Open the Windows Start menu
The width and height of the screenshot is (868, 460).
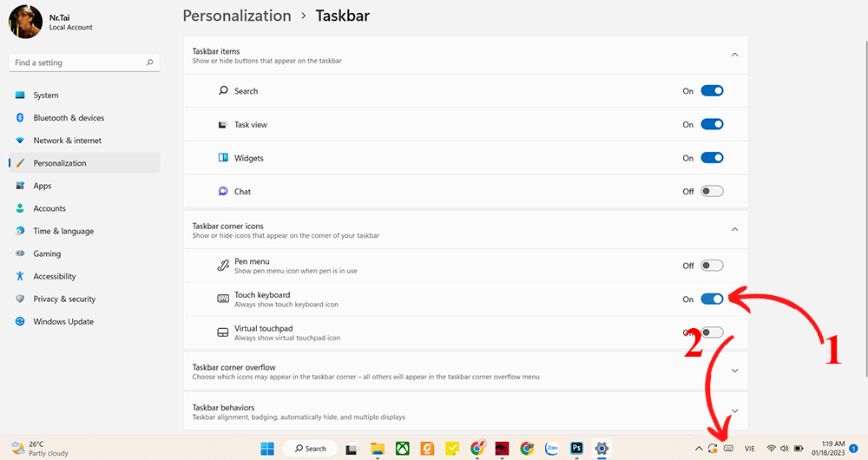pos(267,449)
